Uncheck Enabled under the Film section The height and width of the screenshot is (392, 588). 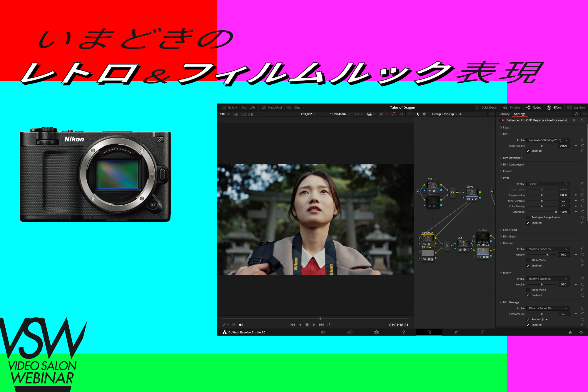point(528,151)
